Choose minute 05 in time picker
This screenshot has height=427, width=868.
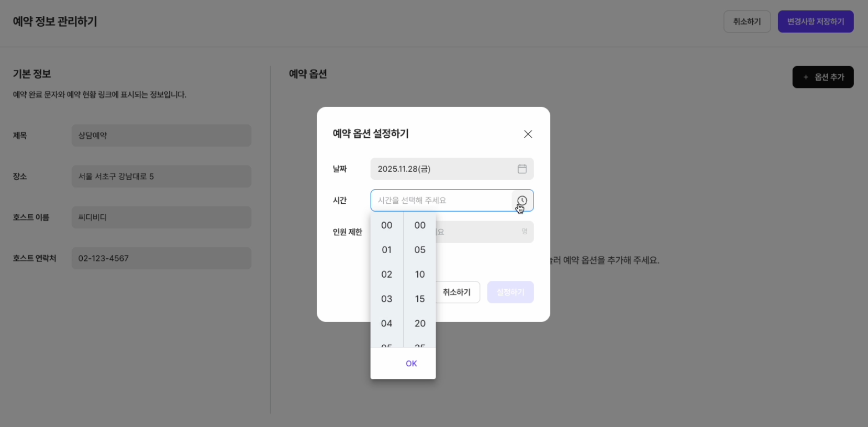(x=420, y=250)
